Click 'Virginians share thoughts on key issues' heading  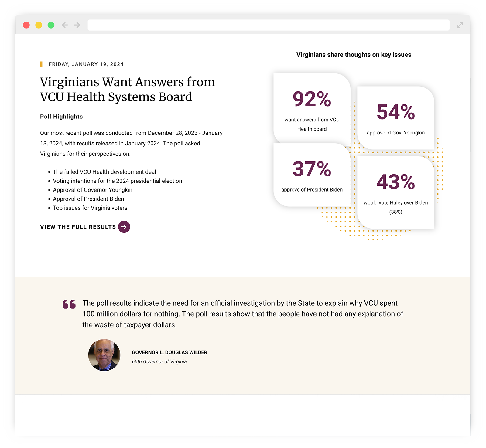pyautogui.click(x=354, y=55)
